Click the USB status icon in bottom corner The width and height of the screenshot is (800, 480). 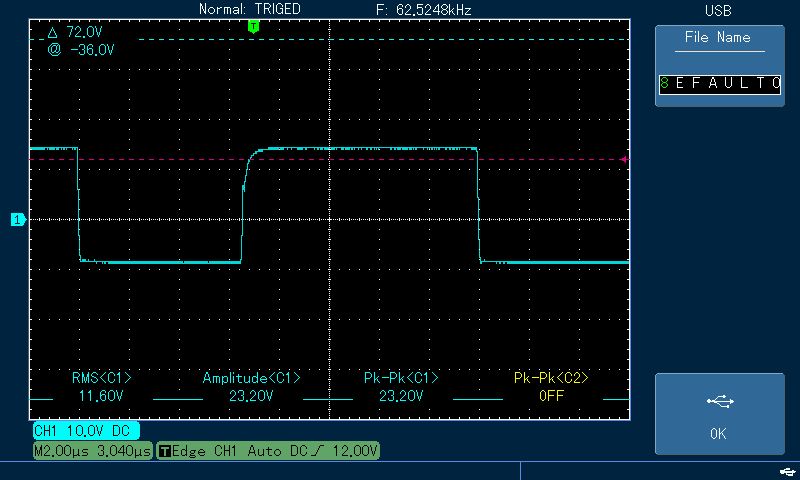[787, 472]
